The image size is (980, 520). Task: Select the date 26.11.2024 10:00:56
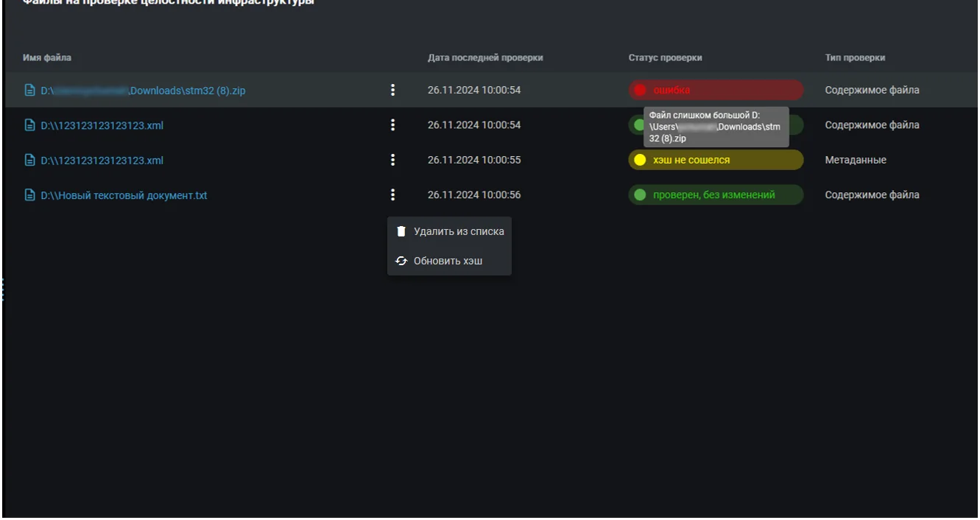474,195
